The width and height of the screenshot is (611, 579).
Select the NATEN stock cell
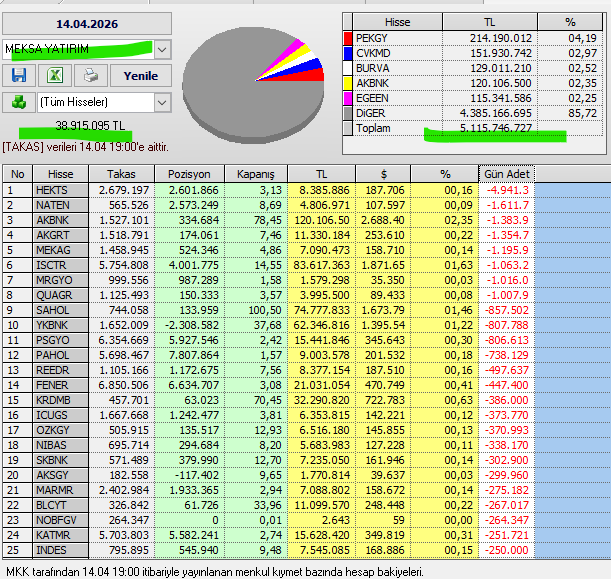[60, 205]
